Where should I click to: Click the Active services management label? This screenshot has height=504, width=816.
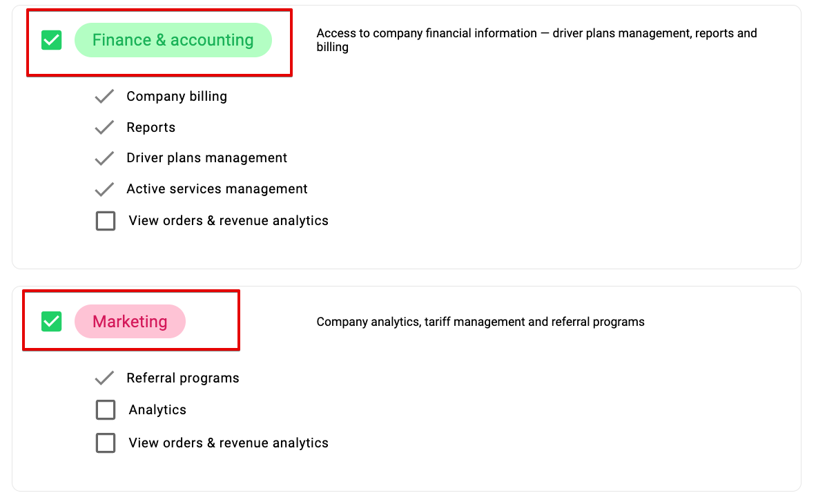click(217, 189)
